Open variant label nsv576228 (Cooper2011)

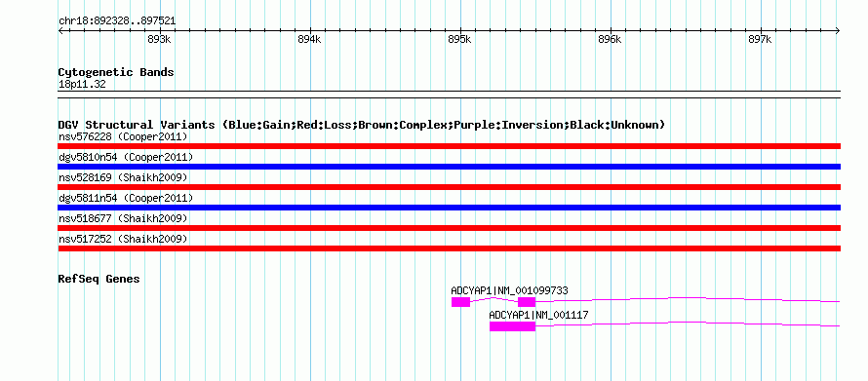[x=123, y=136]
